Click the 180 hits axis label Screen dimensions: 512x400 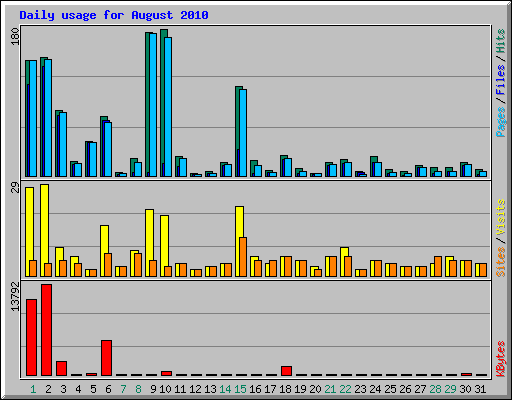point(15,37)
